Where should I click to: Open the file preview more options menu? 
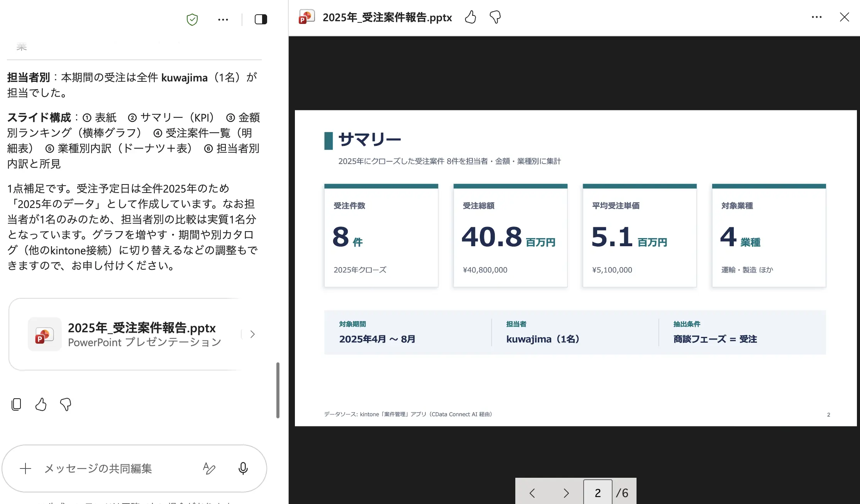(817, 17)
